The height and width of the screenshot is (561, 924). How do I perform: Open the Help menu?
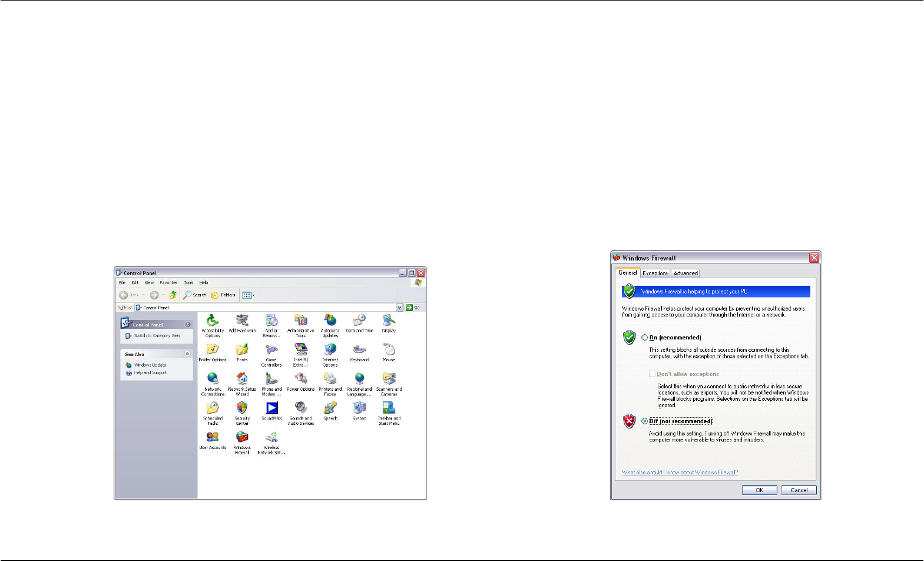[x=204, y=283]
